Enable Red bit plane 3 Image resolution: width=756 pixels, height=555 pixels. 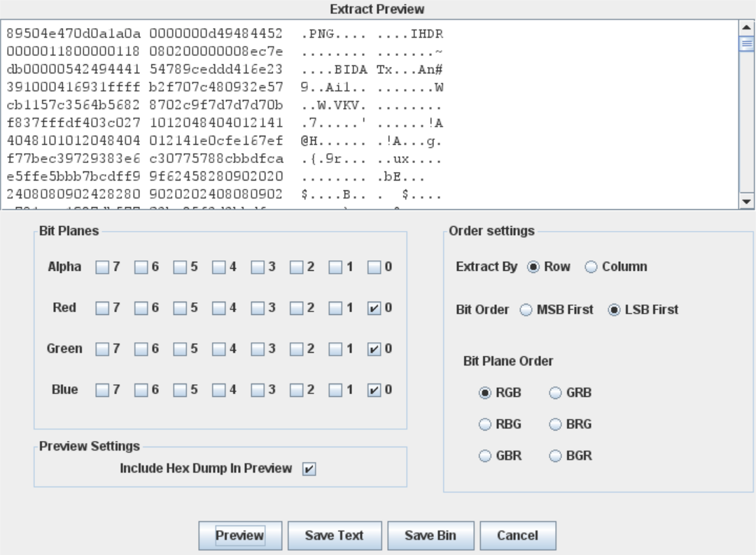coord(258,308)
